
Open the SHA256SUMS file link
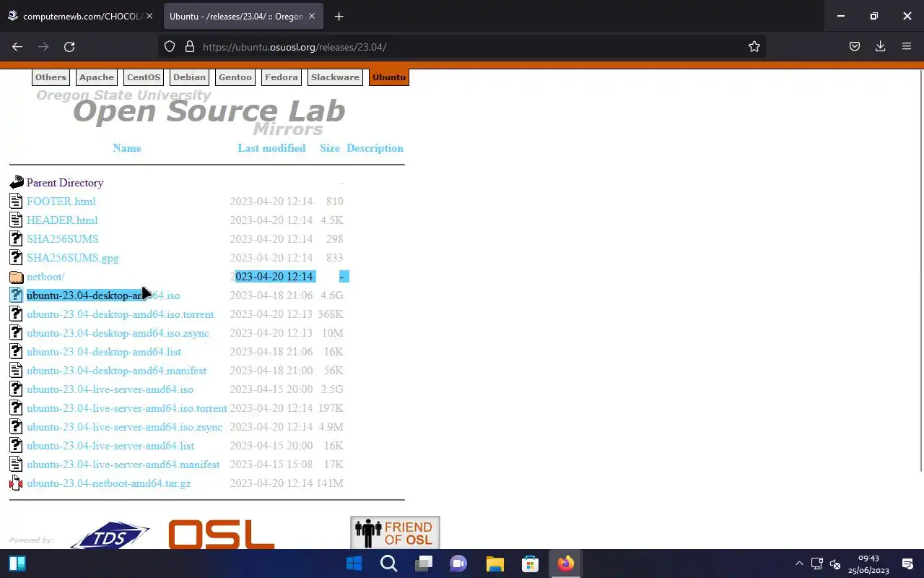[x=62, y=239]
